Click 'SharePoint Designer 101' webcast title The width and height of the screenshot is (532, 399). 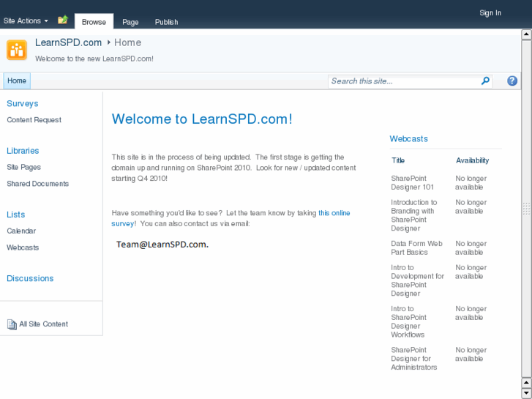412,183
